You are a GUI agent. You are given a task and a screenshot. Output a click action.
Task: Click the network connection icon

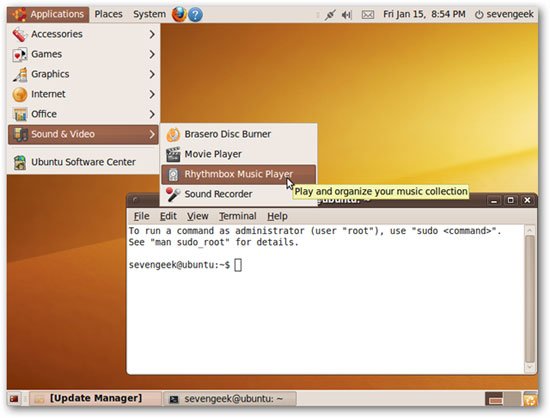[x=330, y=15]
